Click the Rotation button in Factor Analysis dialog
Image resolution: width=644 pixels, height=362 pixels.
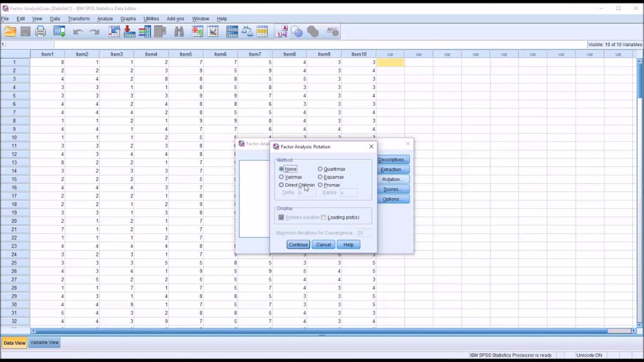(392, 179)
